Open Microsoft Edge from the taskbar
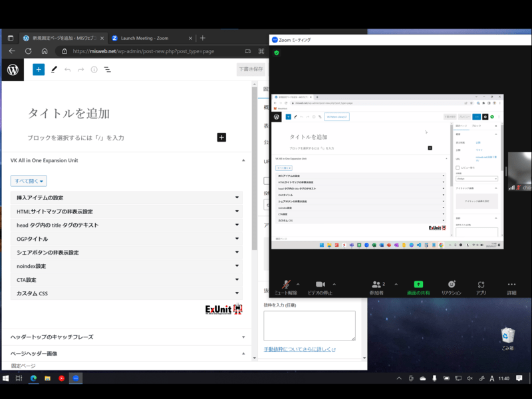 click(33, 378)
